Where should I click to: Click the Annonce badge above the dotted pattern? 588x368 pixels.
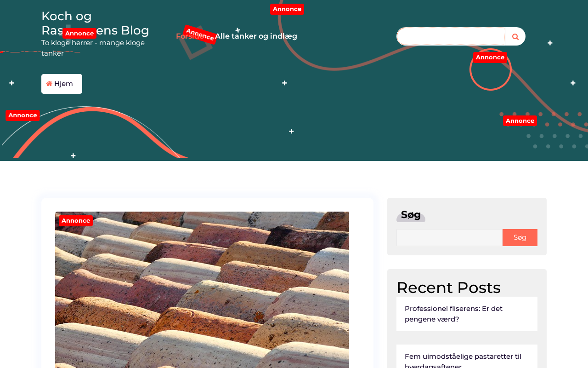click(520, 121)
